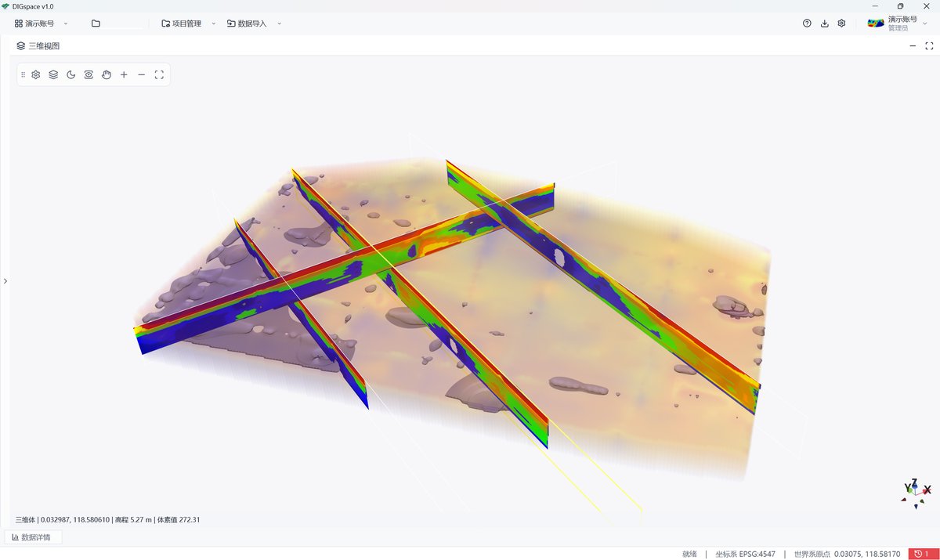Open the layers stack tool in floating toolbar

pyautogui.click(x=53, y=74)
